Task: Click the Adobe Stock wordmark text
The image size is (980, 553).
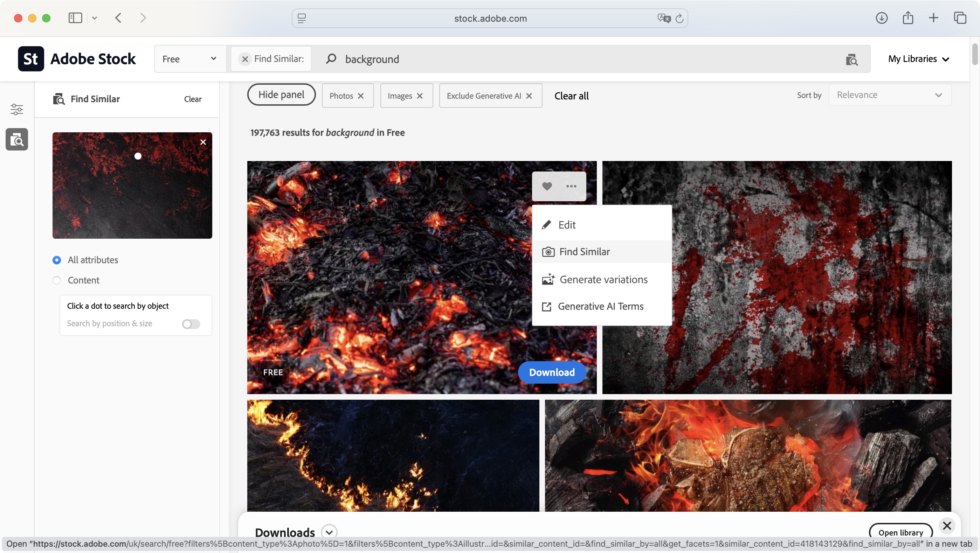Action: point(93,59)
